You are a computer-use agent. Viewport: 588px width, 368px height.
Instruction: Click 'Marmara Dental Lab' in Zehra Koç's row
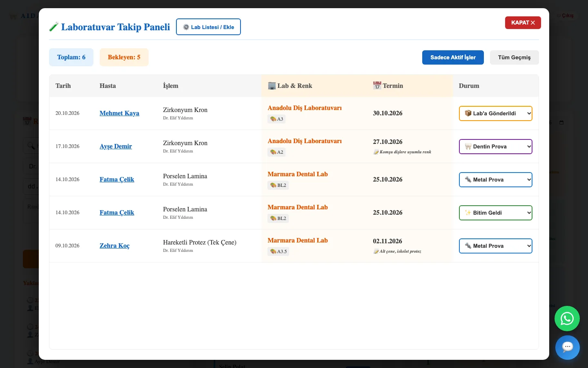[298, 240]
